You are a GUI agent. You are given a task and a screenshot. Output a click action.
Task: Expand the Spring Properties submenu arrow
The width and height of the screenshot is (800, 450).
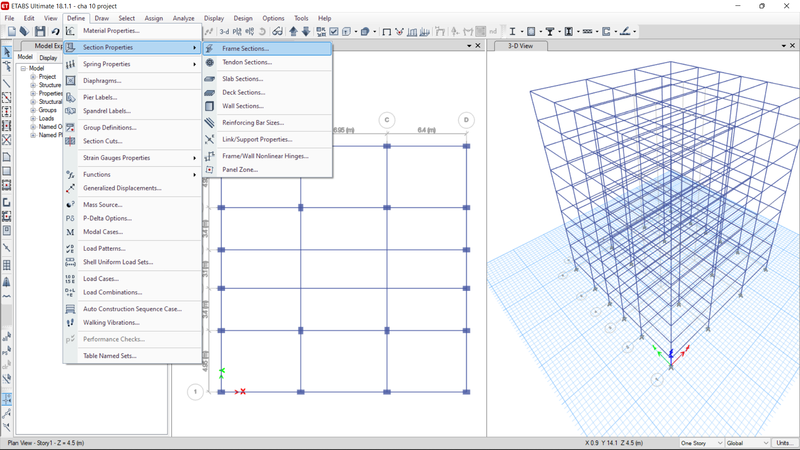[x=194, y=64]
